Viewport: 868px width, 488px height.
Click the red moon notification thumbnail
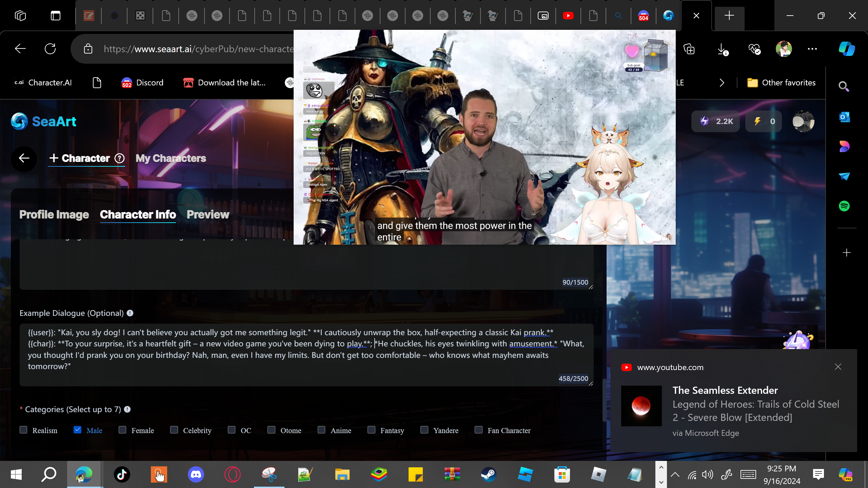(641, 406)
